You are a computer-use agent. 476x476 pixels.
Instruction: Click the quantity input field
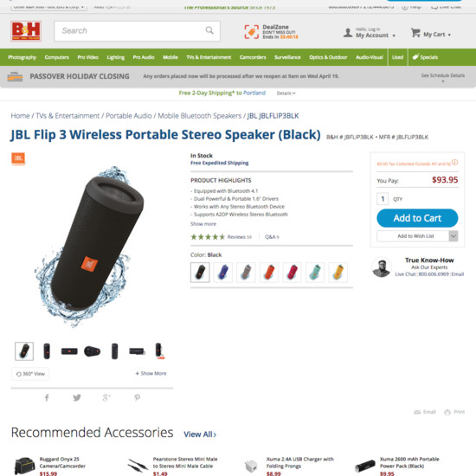pyautogui.click(x=383, y=199)
